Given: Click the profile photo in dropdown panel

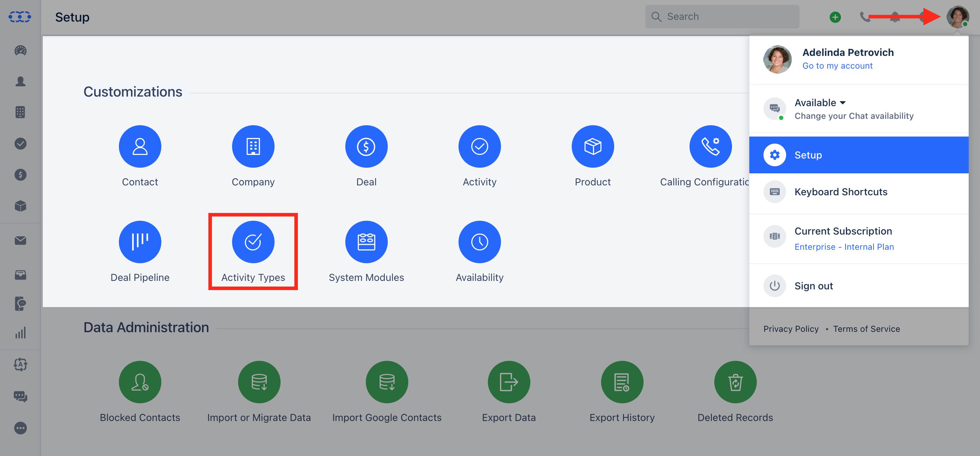Looking at the screenshot, I should tap(777, 59).
